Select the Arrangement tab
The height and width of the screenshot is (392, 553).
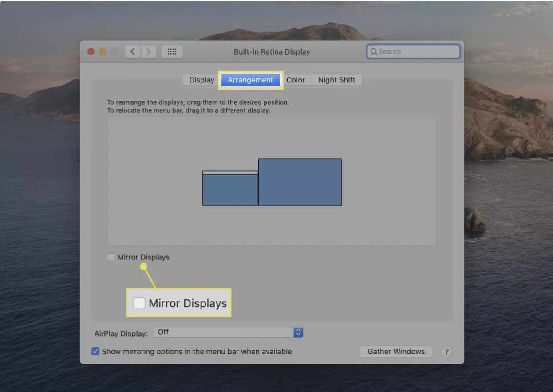tap(250, 80)
